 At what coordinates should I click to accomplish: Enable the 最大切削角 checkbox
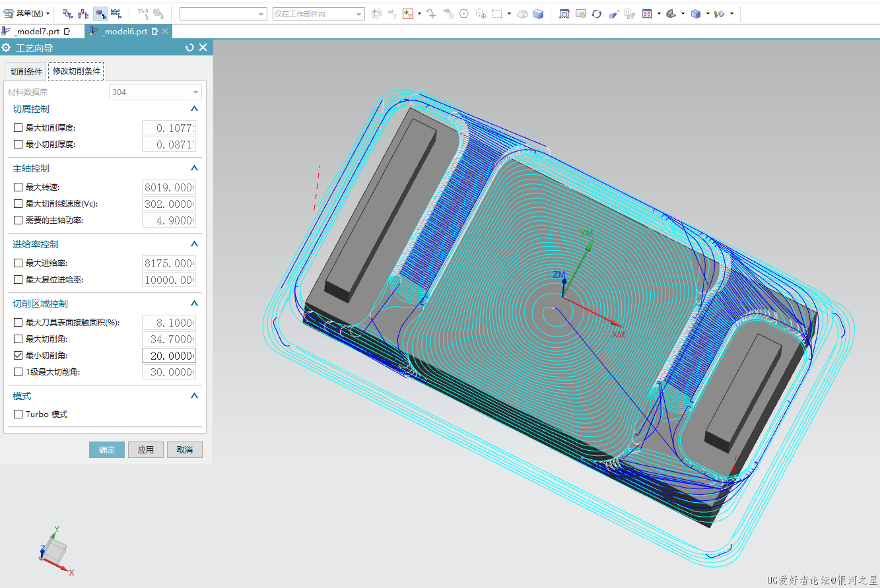pyautogui.click(x=18, y=339)
